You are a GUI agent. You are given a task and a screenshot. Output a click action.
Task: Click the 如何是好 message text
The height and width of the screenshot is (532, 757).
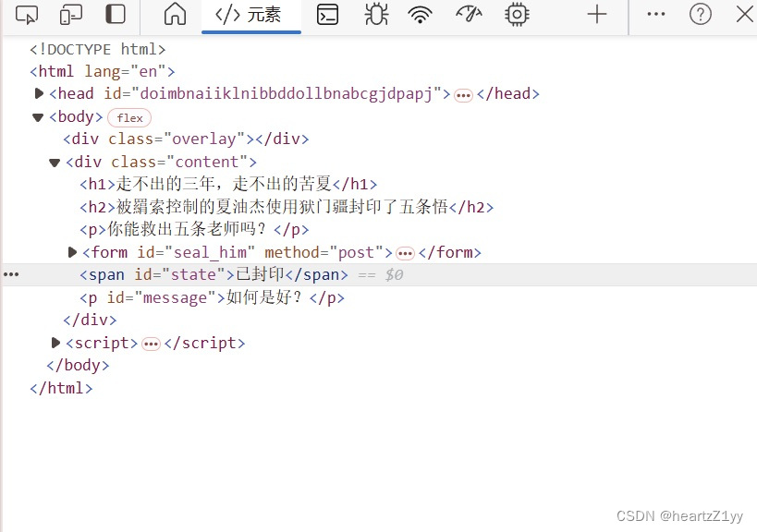[x=264, y=297]
